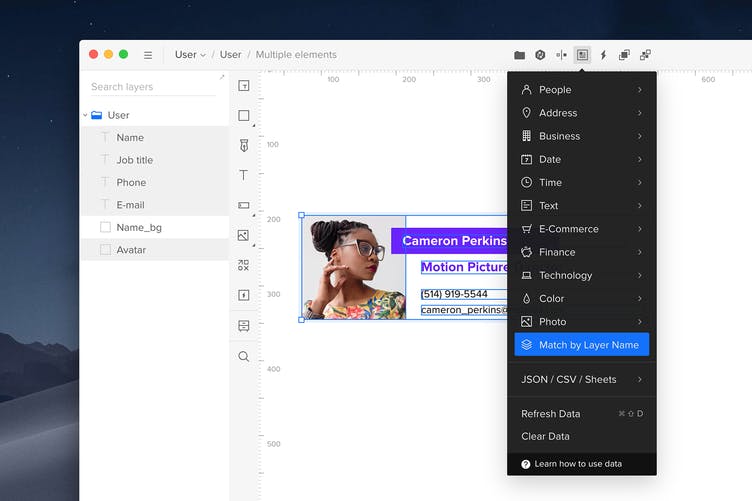Select the User folder layer
Image resolution: width=752 pixels, height=501 pixels.
[154, 115]
